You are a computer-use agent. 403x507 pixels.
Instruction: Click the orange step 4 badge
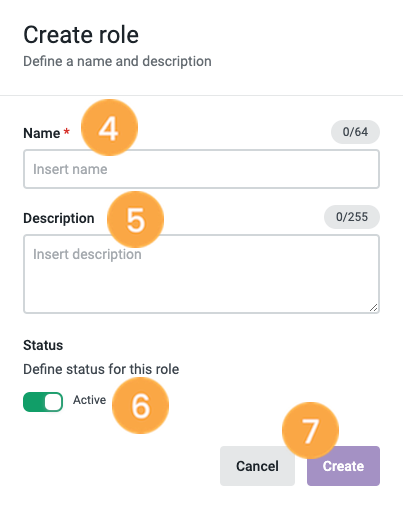click(x=109, y=128)
